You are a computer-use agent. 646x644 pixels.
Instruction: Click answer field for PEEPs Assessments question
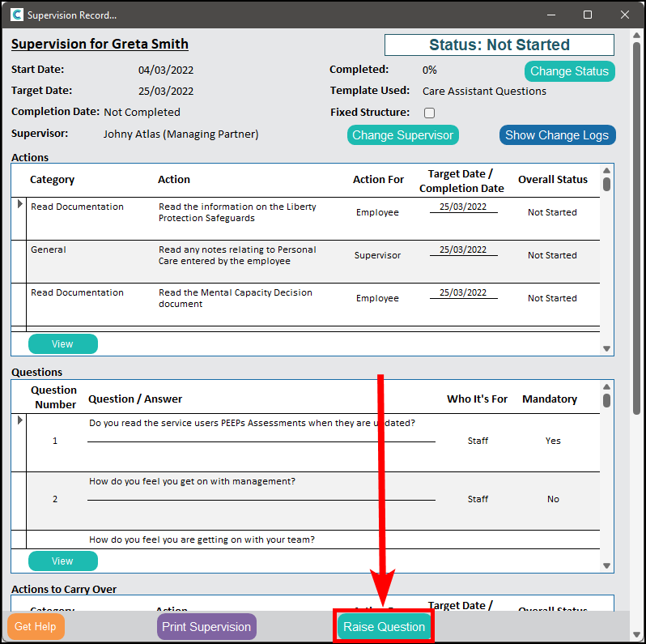click(x=261, y=441)
